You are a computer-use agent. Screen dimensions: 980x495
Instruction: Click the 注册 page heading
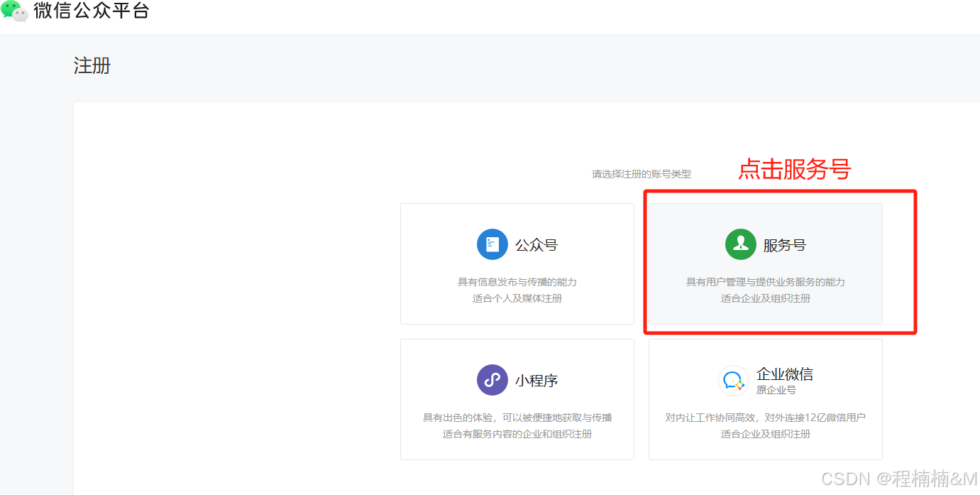[92, 66]
